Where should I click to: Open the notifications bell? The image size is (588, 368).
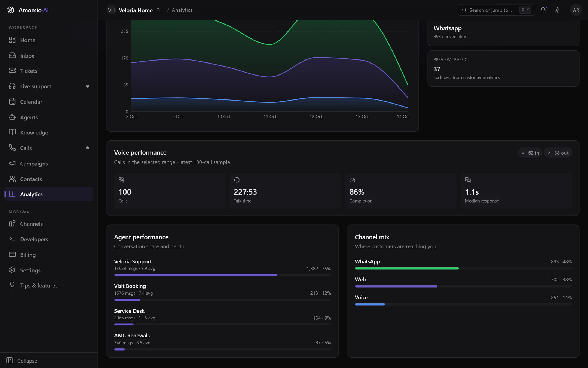click(543, 10)
